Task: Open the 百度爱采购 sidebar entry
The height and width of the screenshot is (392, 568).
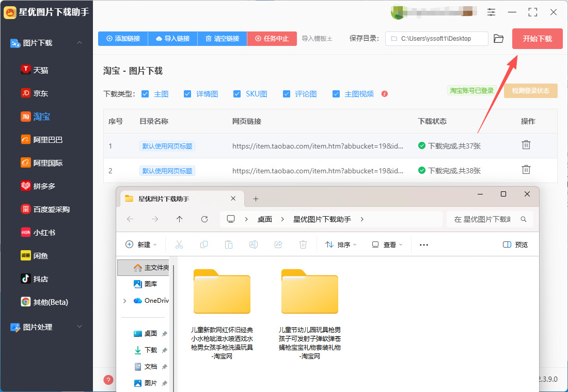Action: pyautogui.click(x=45, y=209)
